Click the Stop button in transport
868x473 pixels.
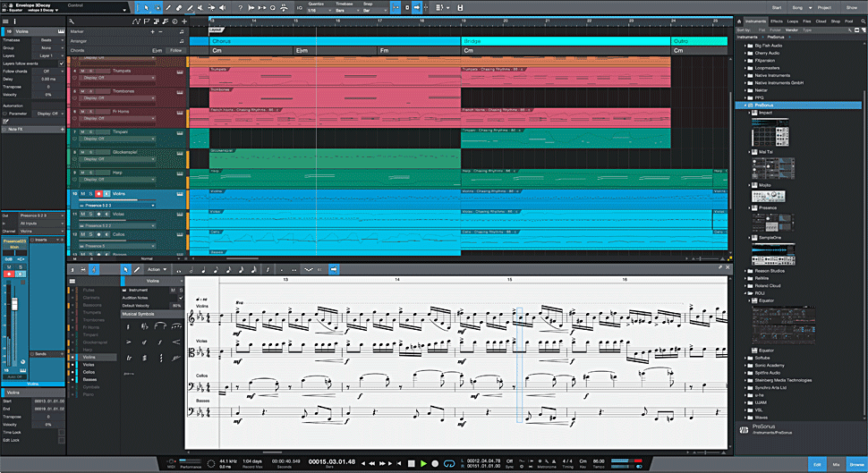pyautogui.click(x=411, y=463)
